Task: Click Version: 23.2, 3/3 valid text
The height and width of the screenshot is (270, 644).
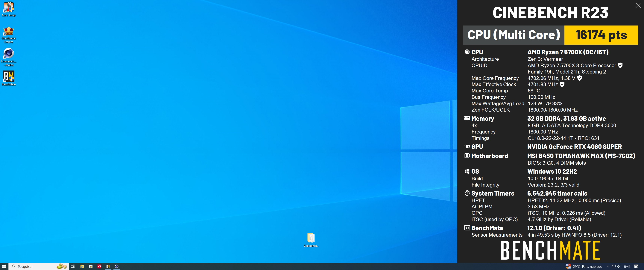Action: 554,185
